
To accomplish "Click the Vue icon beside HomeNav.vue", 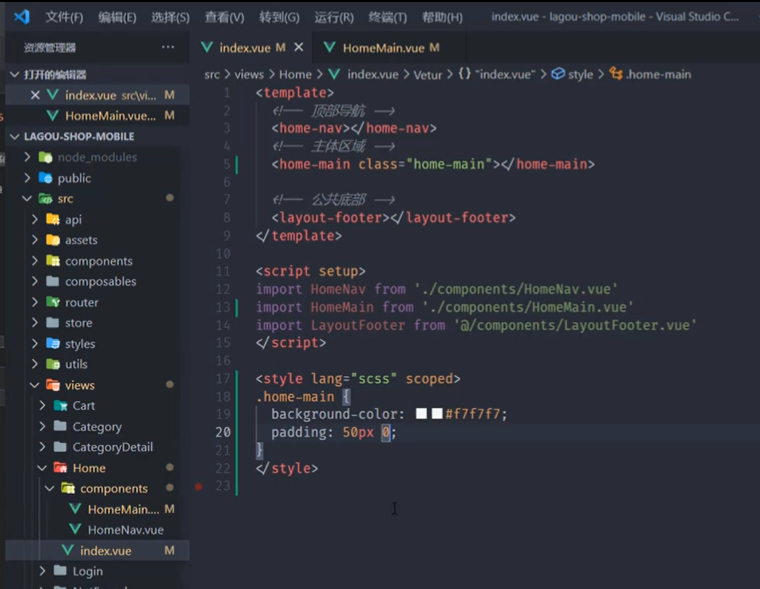I will [75, 529].
